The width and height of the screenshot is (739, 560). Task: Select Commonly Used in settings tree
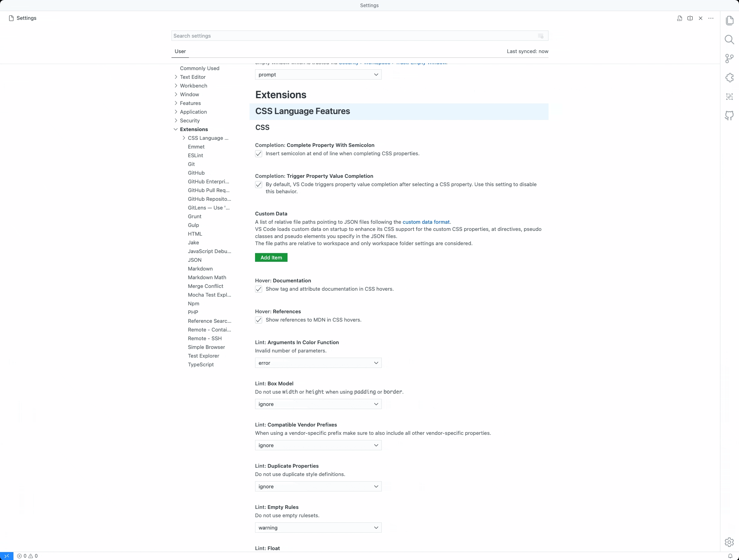pyautogui.click(x=200, y=68)
